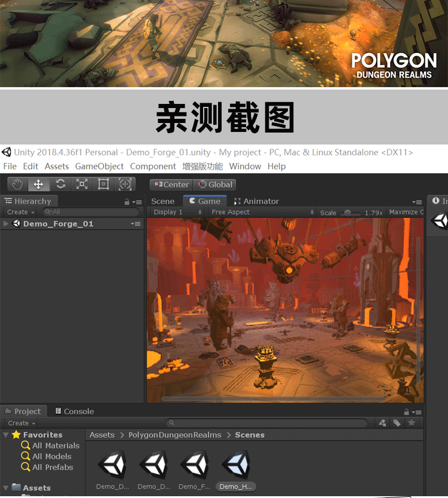
Task: Open Hierarchy Create dropdown
Action: 20,212
